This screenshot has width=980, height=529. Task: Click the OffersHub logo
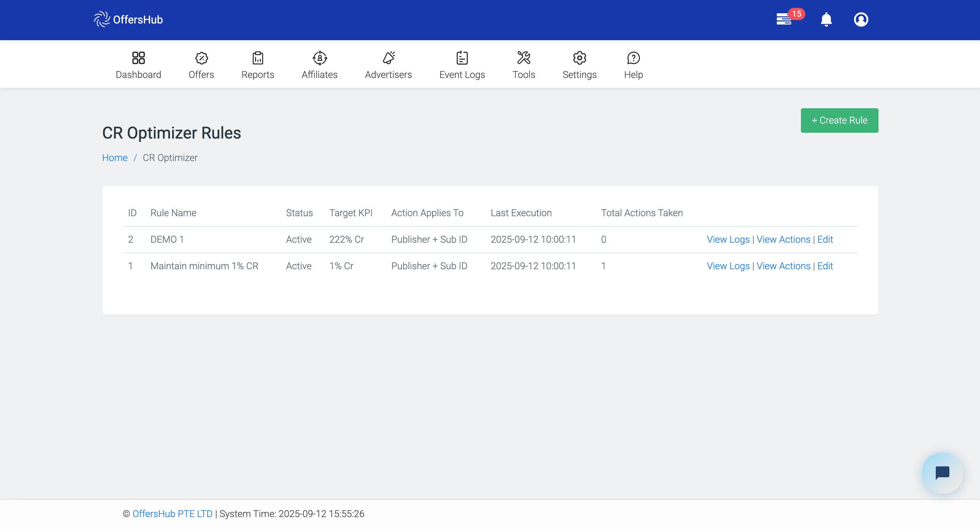coord(128,19)
